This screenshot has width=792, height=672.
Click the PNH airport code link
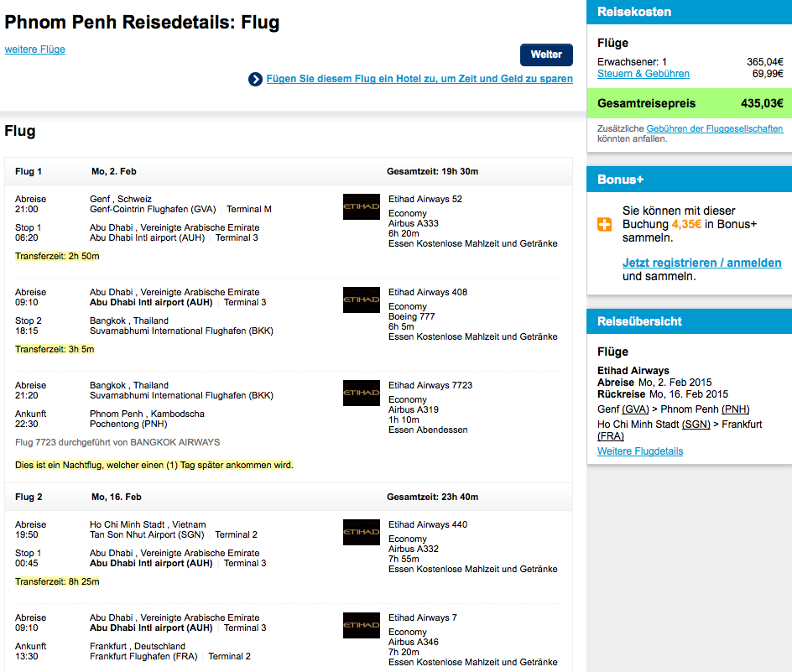pyautogui.click(x=735, y=409)
